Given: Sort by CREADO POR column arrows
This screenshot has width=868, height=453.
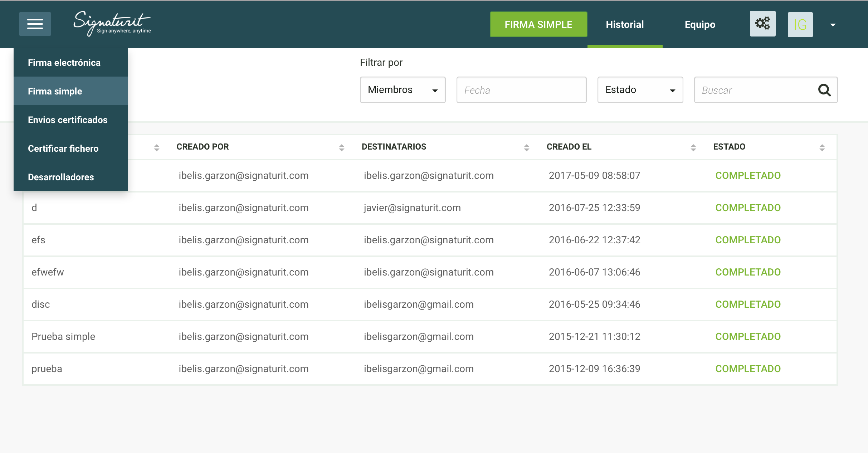Looking at the screenshot, I should click(342, 147).
